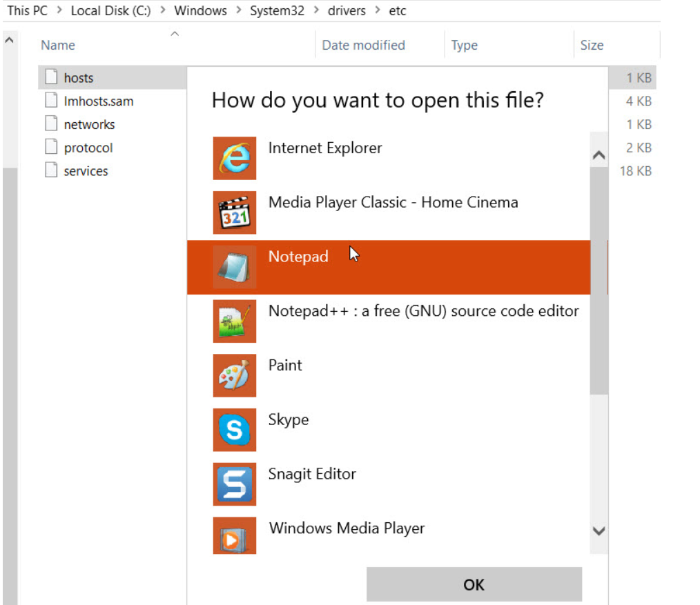Select the Internet Explorer app icon

pyautogui.click(x=234, y=158)
